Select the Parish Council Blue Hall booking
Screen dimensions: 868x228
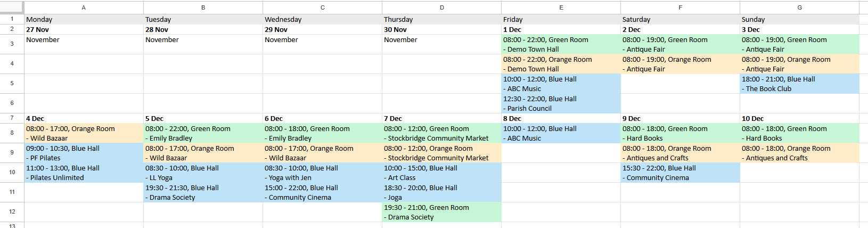tap(561, 103)
